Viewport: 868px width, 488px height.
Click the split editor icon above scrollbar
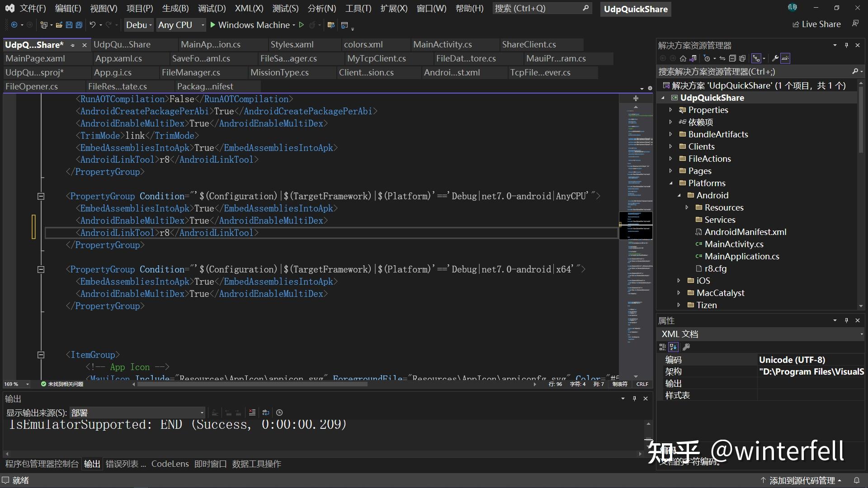pos(636,98)
